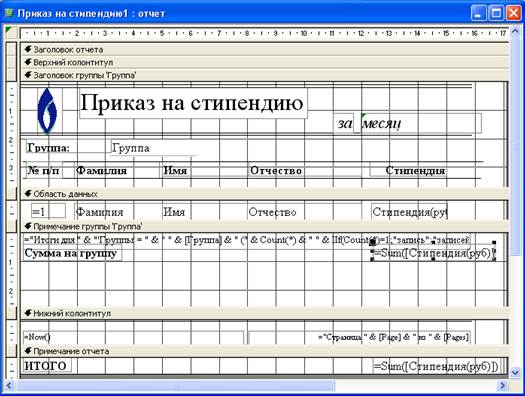This screenshot has width=525, height=396.
Task: Click the horizontal scrollbar right arrow
Action: [x=502, y=386]
